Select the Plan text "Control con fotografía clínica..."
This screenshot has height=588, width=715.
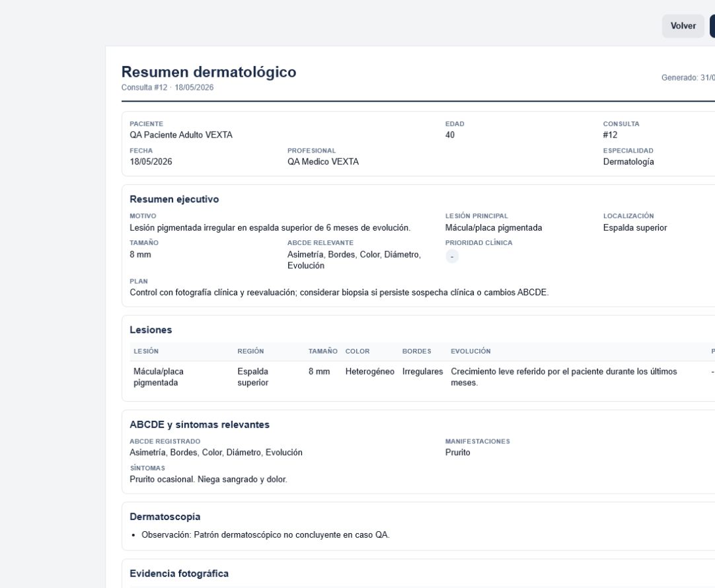tap(339, 293)
